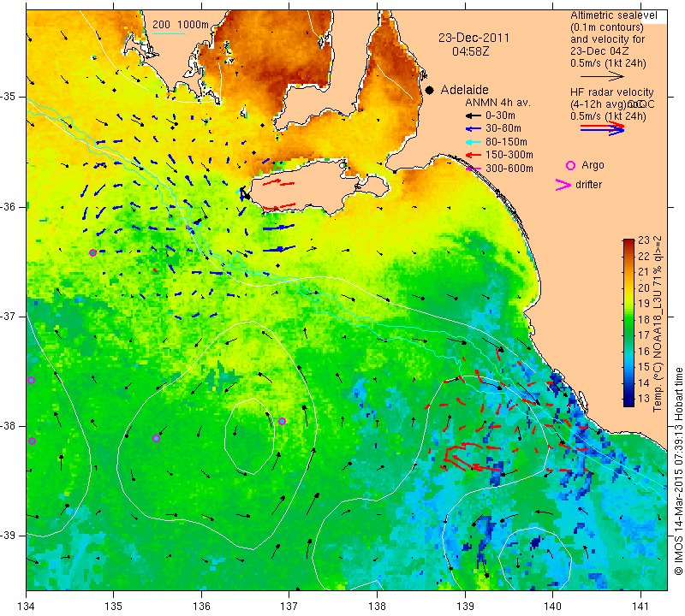Click the '13' colorbar tick label
The height and width of the screenshot is (616, 685).
tap(644, 399)
